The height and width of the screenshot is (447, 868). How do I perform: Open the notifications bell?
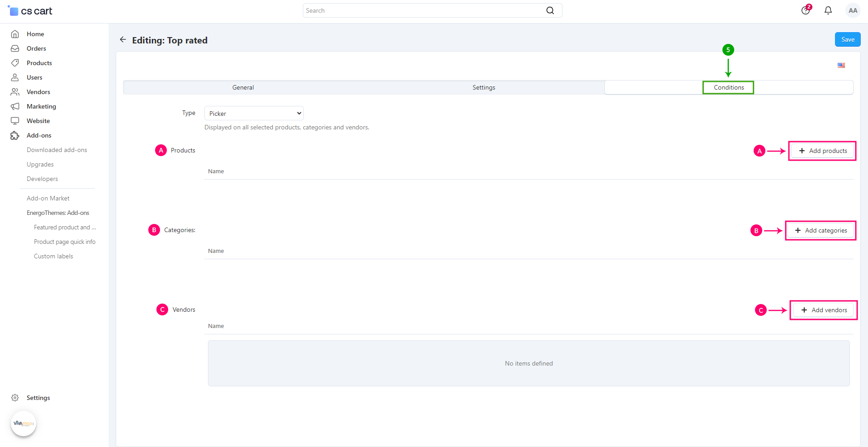[828, 10]
